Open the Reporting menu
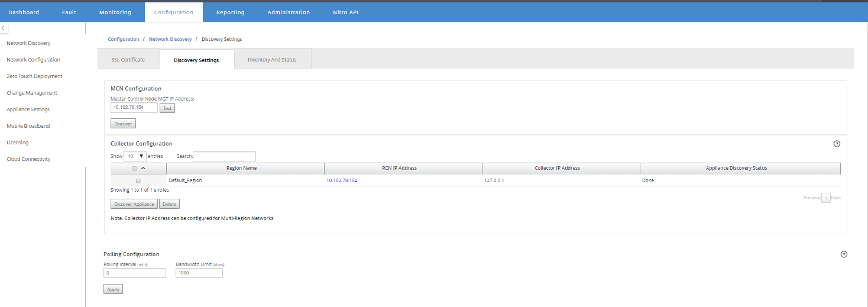The width and height of the screenshot is (868, 307). [x=231, y=12]
